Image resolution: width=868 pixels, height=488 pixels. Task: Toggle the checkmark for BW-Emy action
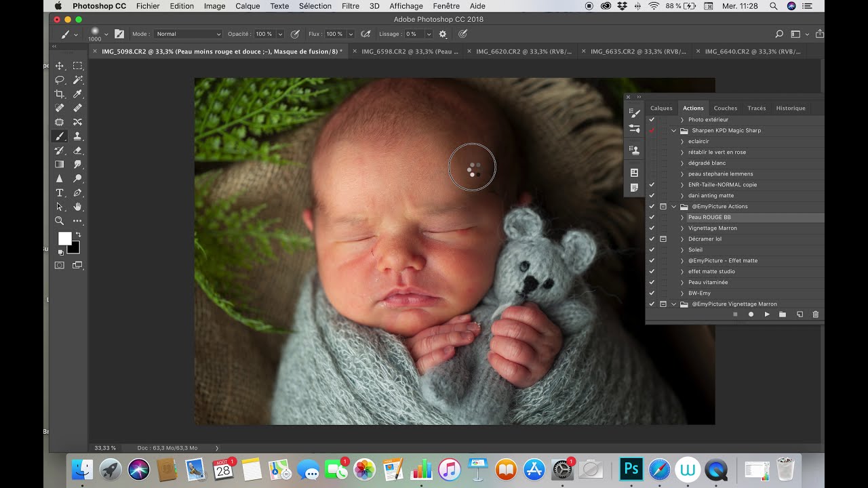[652, 293]
